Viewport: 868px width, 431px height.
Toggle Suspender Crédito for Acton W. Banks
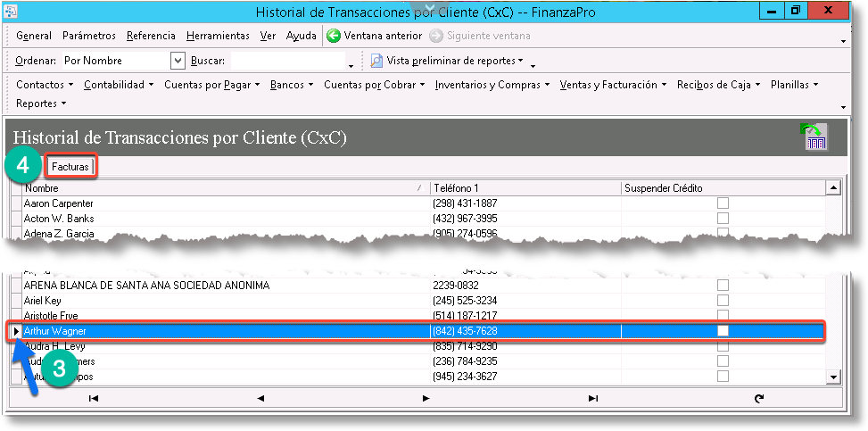tap(723, 219)
